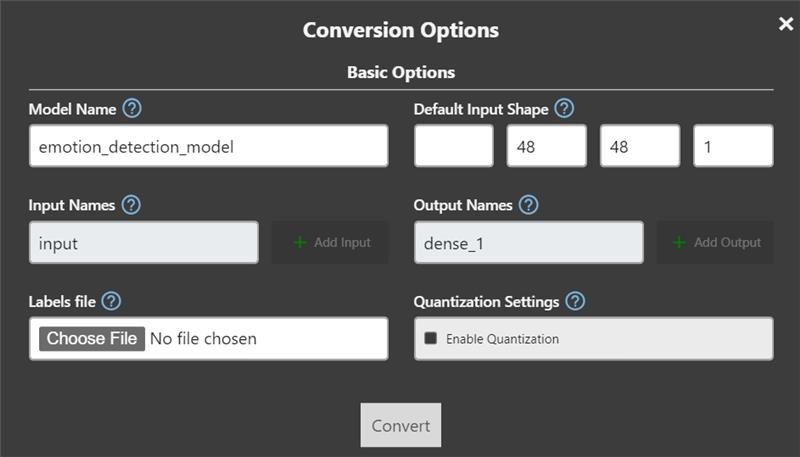Click the Model Name text field

coord(208,146)
